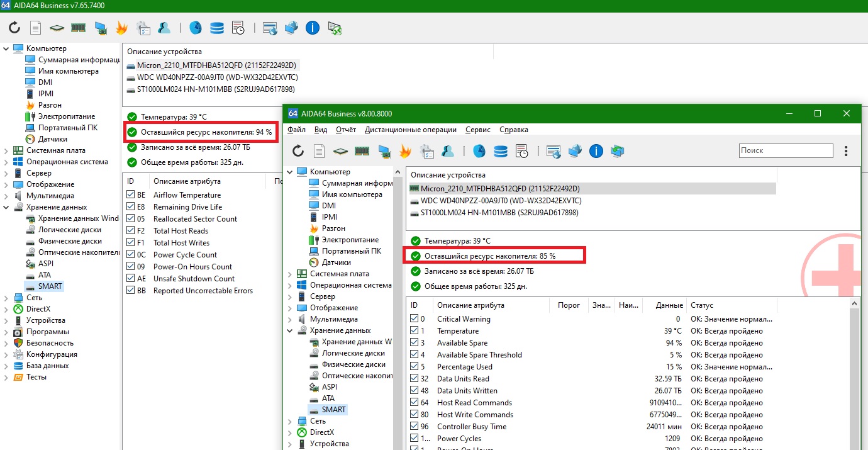This screenshot has height=450, width=868.
Task: Select WDC WD40NPZZ drive in v8.00 device list
Action: pos(501,201)
